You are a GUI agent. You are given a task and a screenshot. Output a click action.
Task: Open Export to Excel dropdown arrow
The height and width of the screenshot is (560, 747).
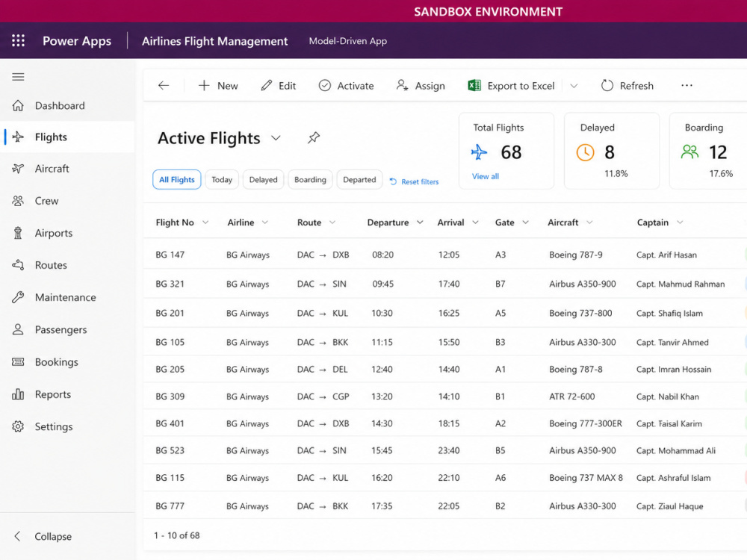pyautogui.click(x=574, y=86)
